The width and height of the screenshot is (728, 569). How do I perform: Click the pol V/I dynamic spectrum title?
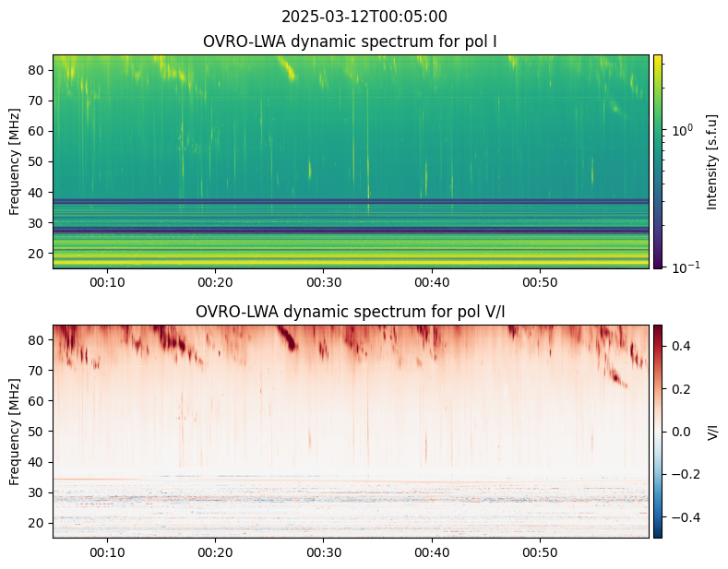(350, 312)
